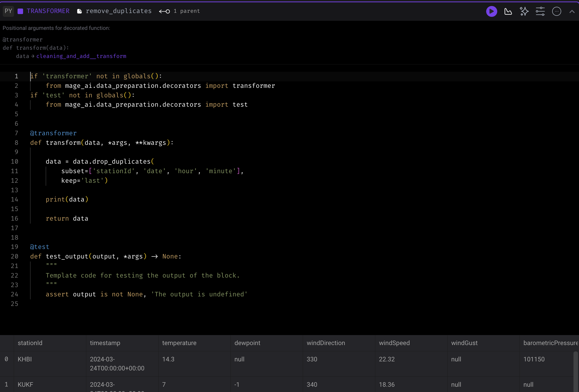Screen dimensions: 579x392
Task: Click the @transformer decorator on line 7
Action: pos(53,133)
